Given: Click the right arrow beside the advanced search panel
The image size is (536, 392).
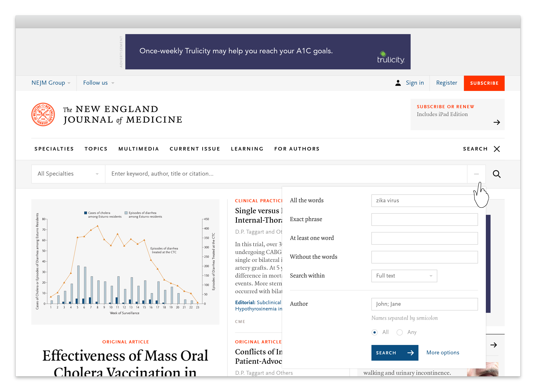Looking at the screenshot, I should point(493,345).
